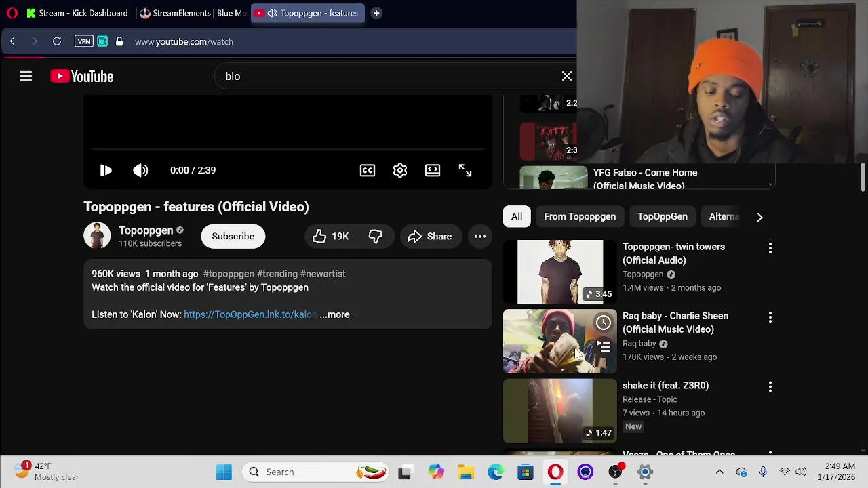Expand the description with ...more

pyautogui.click(x=334, y=314)
